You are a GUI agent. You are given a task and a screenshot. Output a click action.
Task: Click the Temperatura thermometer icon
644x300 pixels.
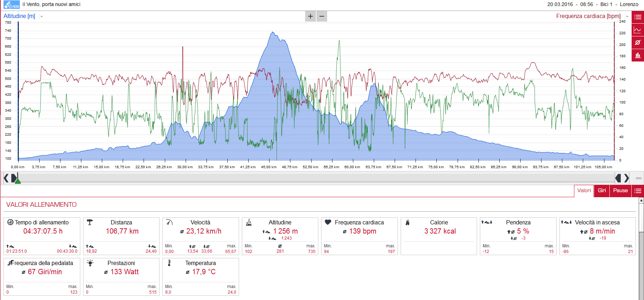[x=169, y=263]
